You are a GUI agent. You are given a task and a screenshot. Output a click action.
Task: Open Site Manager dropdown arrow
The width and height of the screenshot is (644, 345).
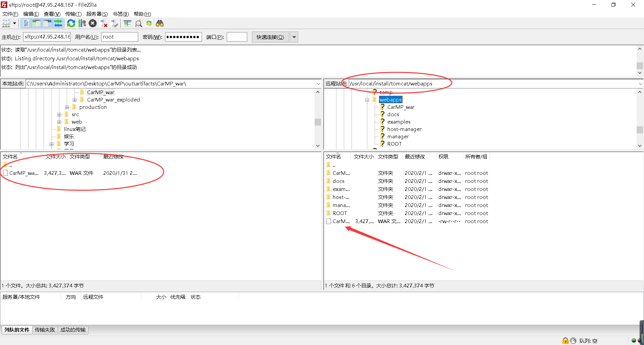14,23
